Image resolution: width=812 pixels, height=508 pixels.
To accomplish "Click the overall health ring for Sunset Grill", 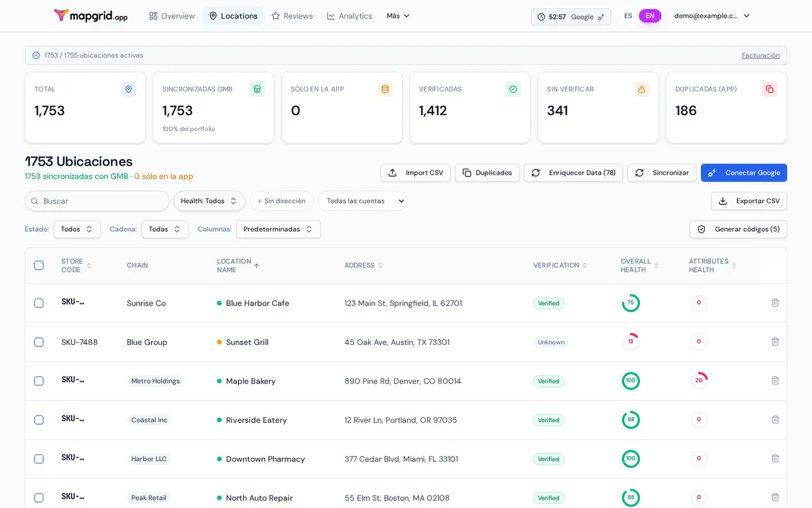I will [x=631, y=342].
